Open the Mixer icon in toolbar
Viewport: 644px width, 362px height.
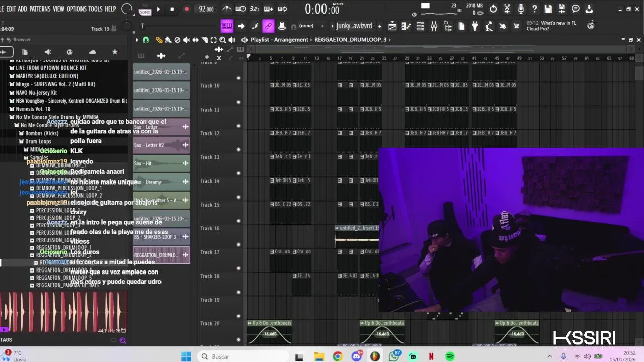tap(434, 26)
